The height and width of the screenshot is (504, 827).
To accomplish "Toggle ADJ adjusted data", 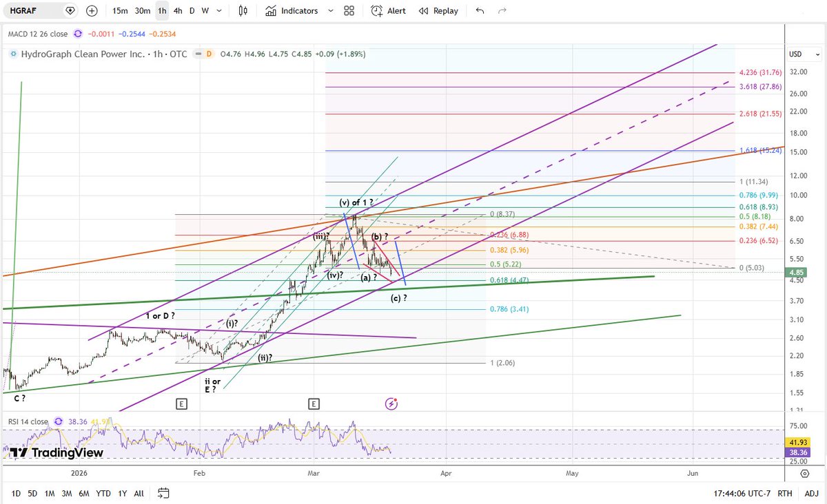I will click(x=811, y=493).
